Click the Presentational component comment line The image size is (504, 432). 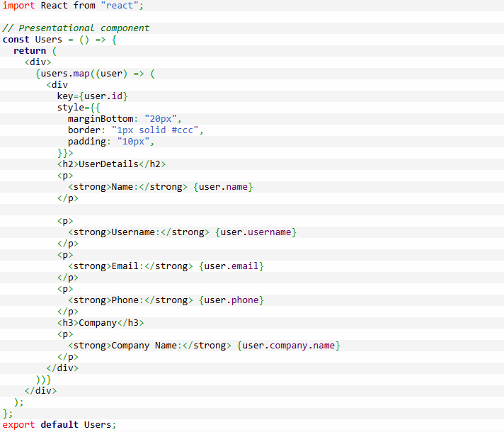pos(76,28)
